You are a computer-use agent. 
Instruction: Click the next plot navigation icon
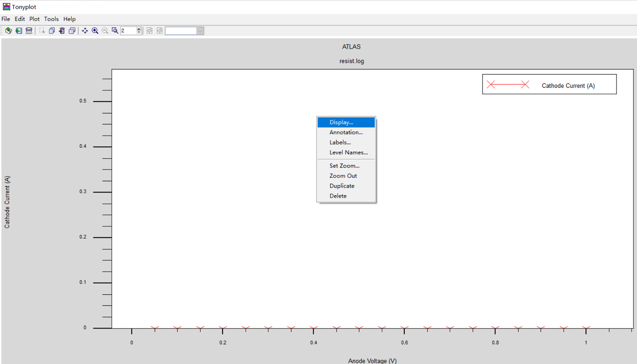[159, 30]
